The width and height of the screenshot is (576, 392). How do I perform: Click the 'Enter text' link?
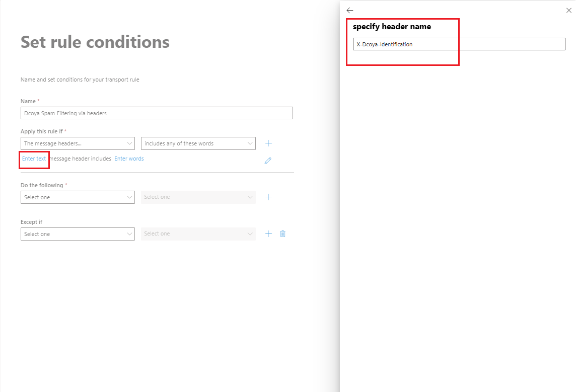[x=34, y=159]
